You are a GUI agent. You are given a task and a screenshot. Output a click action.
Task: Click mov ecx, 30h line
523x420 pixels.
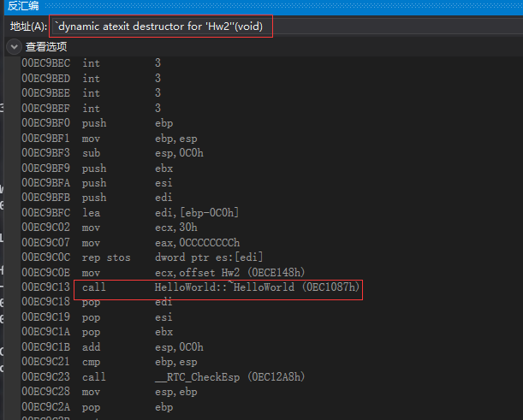click(110, 228)
